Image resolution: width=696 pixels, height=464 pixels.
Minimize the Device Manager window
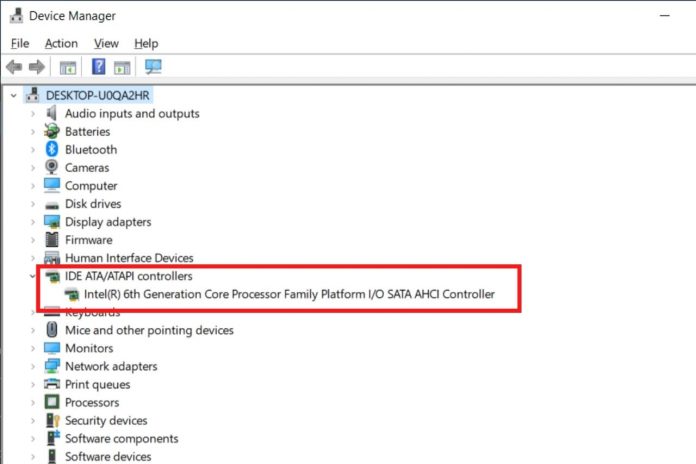(x=663, y=15)
